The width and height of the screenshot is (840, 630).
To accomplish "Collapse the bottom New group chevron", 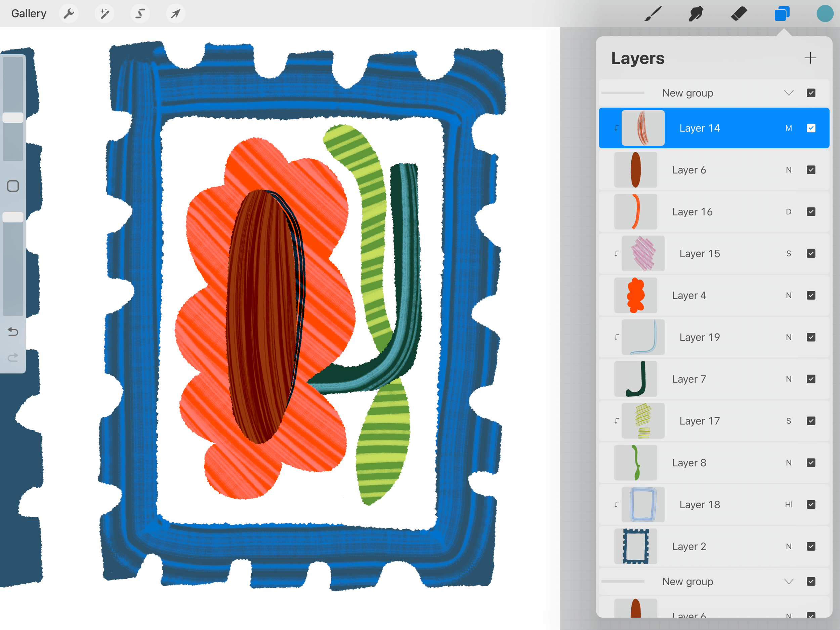I will tap(788, 581).
